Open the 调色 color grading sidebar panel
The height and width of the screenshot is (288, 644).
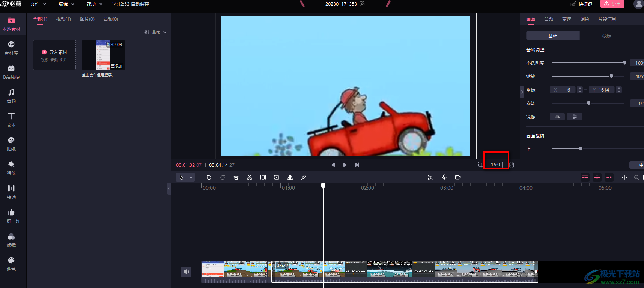[11, 264]
